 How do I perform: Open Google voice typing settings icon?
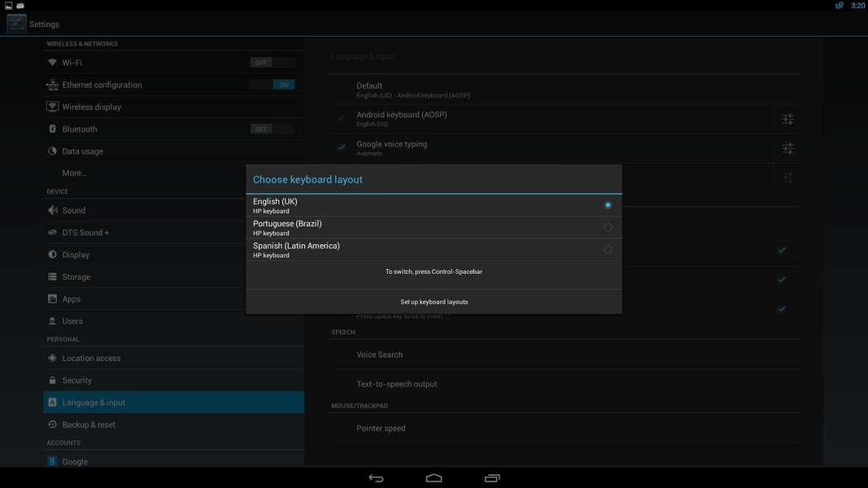click(x=787, y=148)
